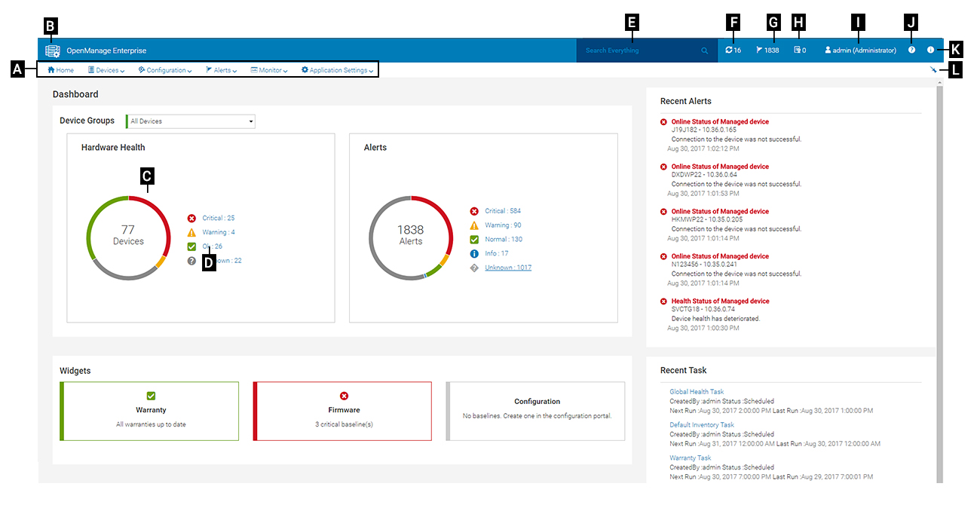
Task: Click the pin icon below the top bar
Action: pyautogui.click(x=933, y=69)
